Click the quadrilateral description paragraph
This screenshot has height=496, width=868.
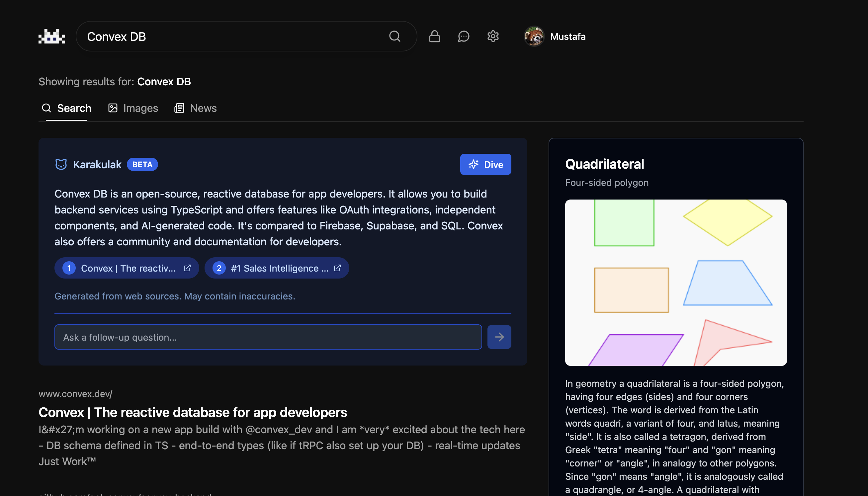674,436
